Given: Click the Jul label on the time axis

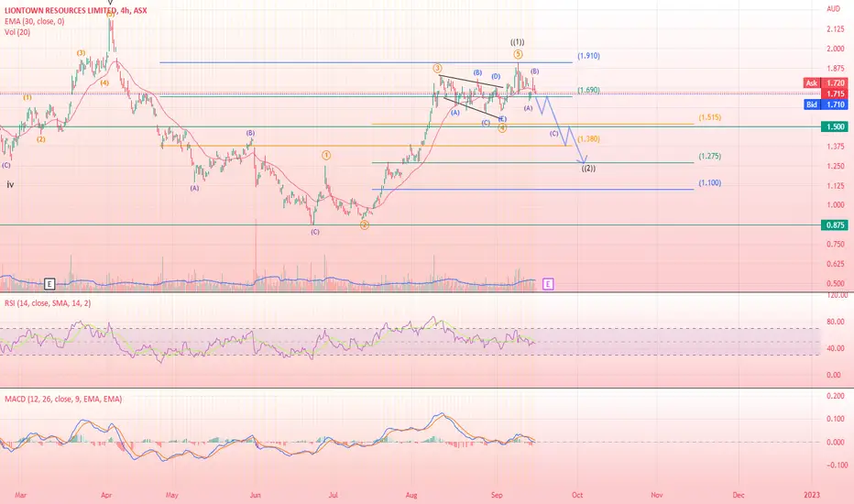Looking at the screenshot, I should tap(334, 495).
